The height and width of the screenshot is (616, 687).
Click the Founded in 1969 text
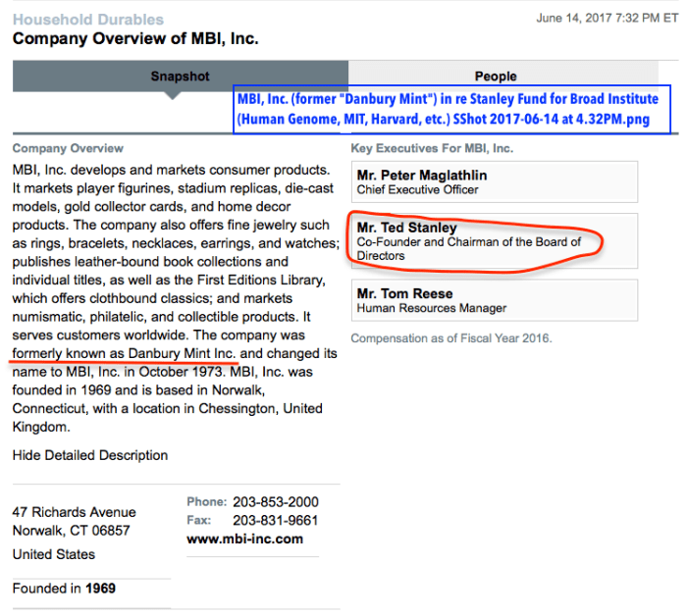click(x=64, y=589)
